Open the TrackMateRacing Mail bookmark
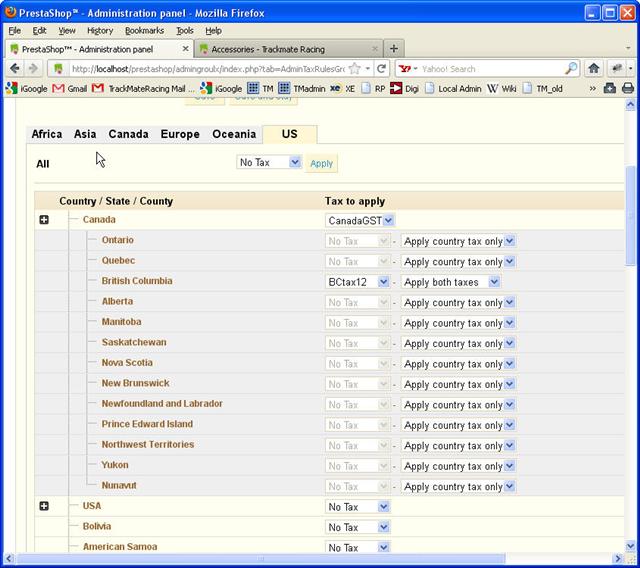Image resolution: width=640 pixels, height=568 pixels. click(x=143, y=89)
